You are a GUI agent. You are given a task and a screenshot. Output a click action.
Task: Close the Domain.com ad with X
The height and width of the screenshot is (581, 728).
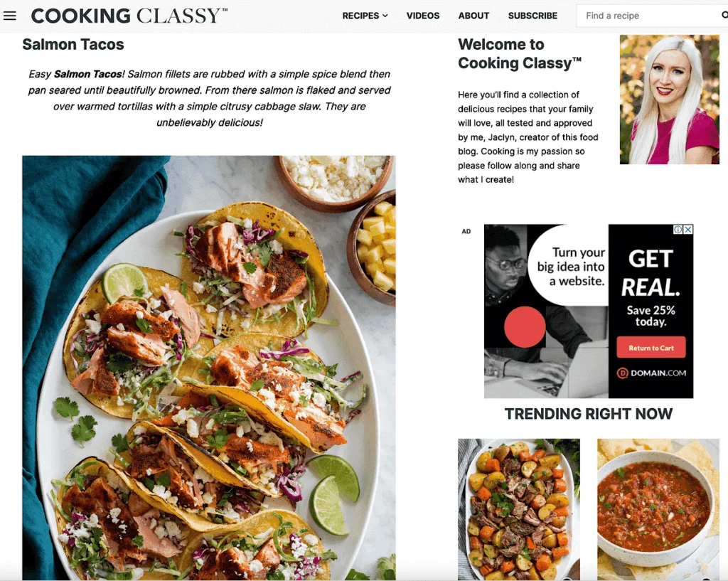688,230
